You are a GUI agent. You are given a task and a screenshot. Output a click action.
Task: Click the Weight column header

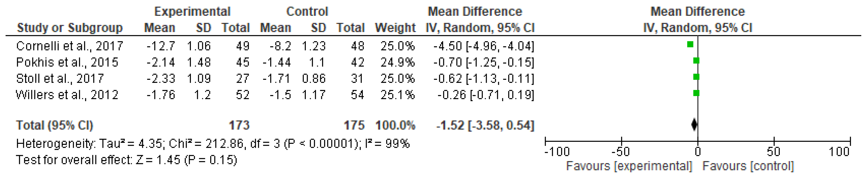(395, 28)
